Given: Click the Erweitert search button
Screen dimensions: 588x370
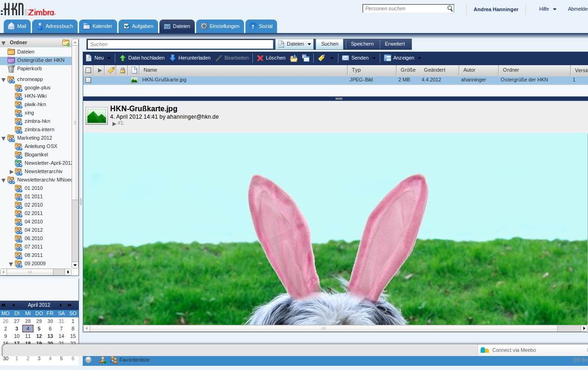Looking at the screenshot, I should 395,44.
